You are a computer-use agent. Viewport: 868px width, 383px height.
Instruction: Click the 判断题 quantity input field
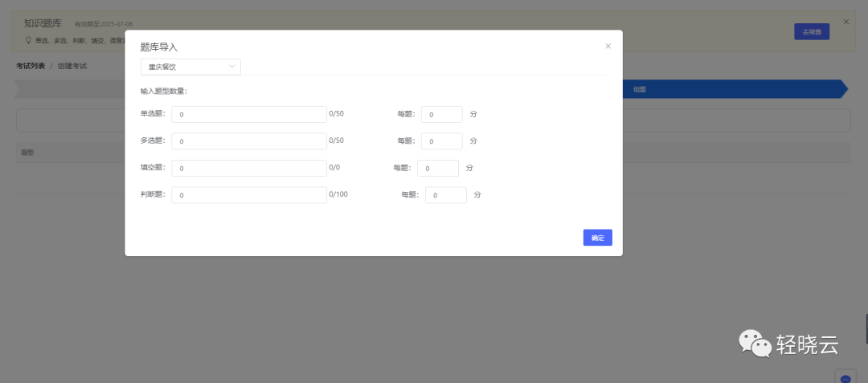pos(248,195)
